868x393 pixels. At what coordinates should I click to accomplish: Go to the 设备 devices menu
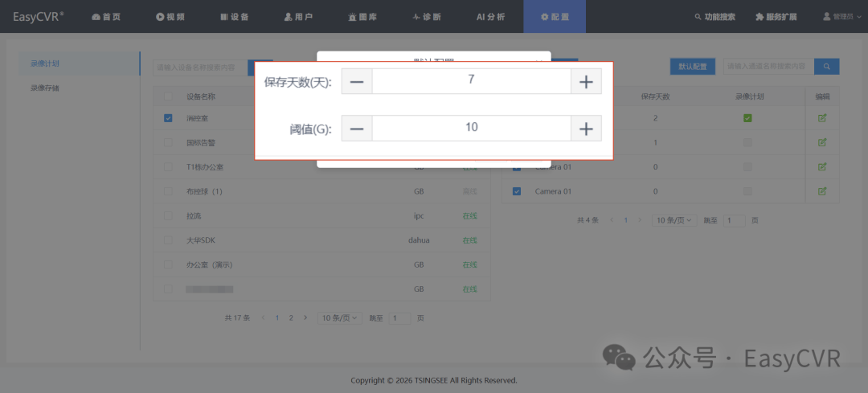click(x=235, y=17)
